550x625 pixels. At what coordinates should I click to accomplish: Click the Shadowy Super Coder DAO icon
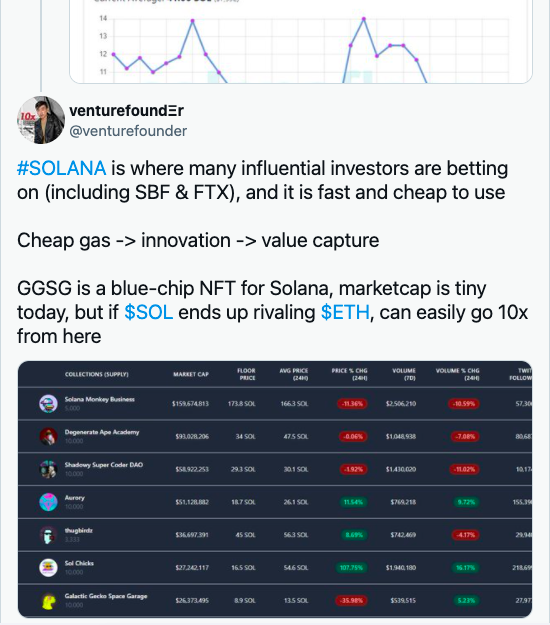coord(48,469)
